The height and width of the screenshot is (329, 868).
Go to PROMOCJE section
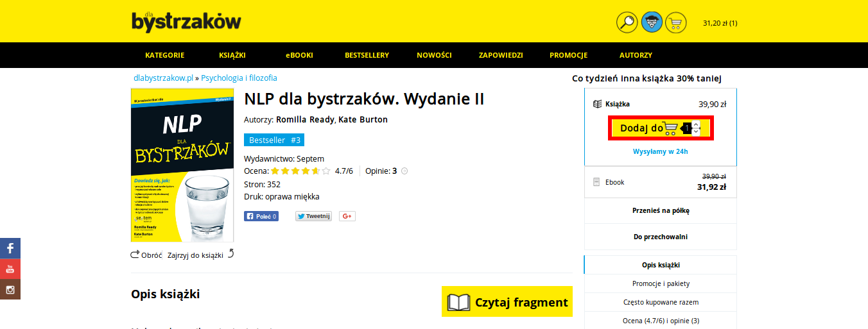click(x=569, y=55)
